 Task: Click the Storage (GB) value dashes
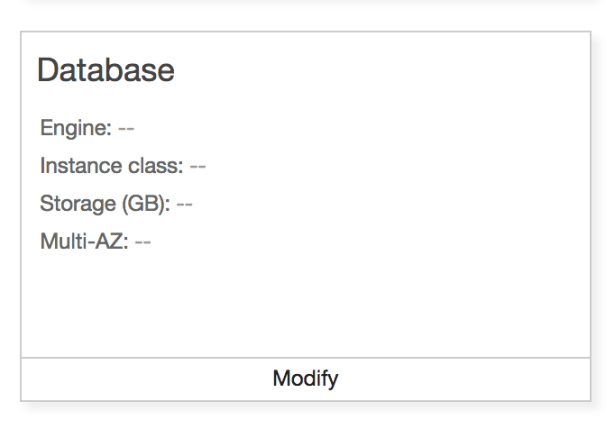click(184, 204)
